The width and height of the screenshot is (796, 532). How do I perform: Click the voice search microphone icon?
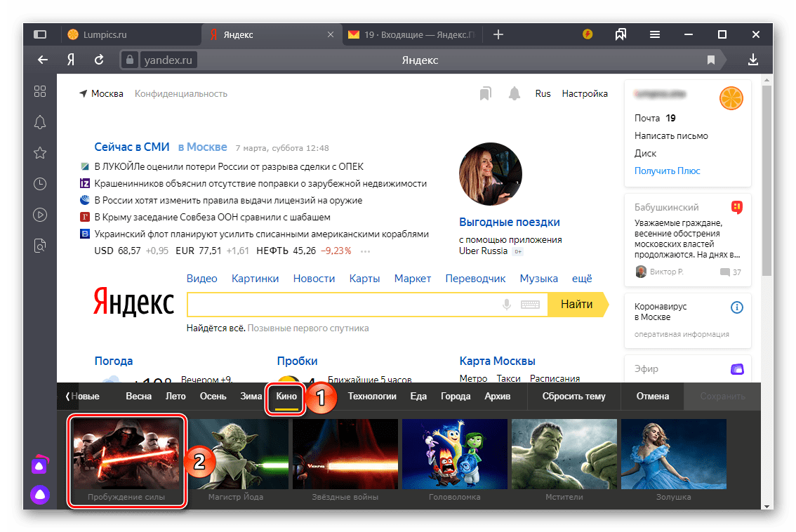[x=506, y=305]
